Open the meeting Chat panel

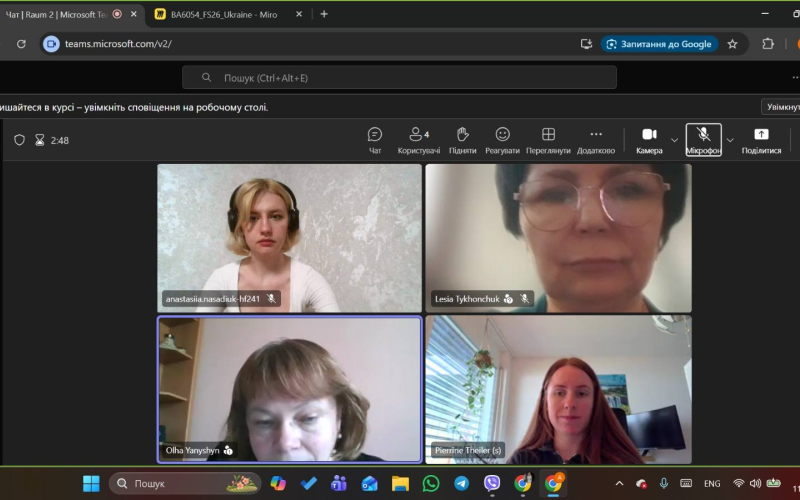coord(375,139)
